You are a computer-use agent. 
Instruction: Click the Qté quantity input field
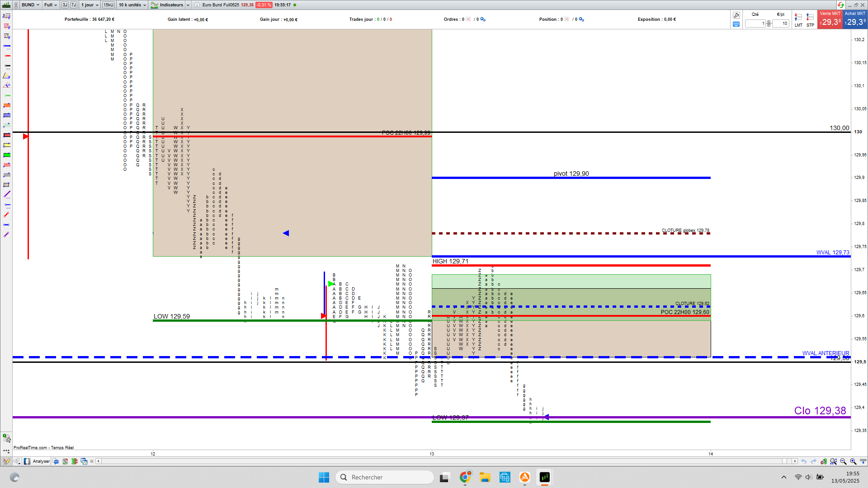(x=755, y=23)
